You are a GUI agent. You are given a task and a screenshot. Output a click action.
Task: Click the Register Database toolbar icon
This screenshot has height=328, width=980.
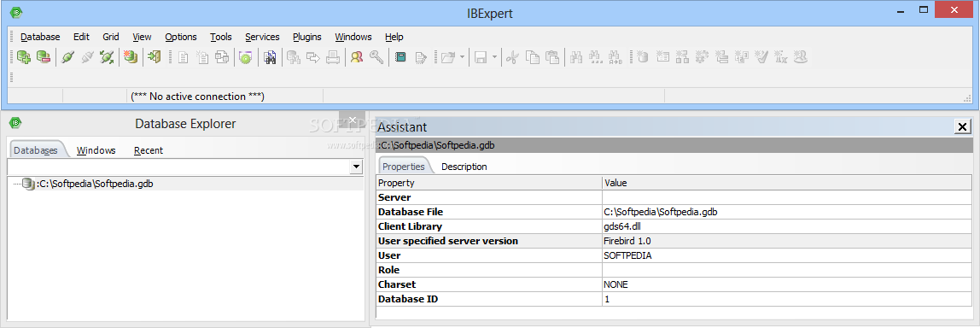tap(24, 57)
